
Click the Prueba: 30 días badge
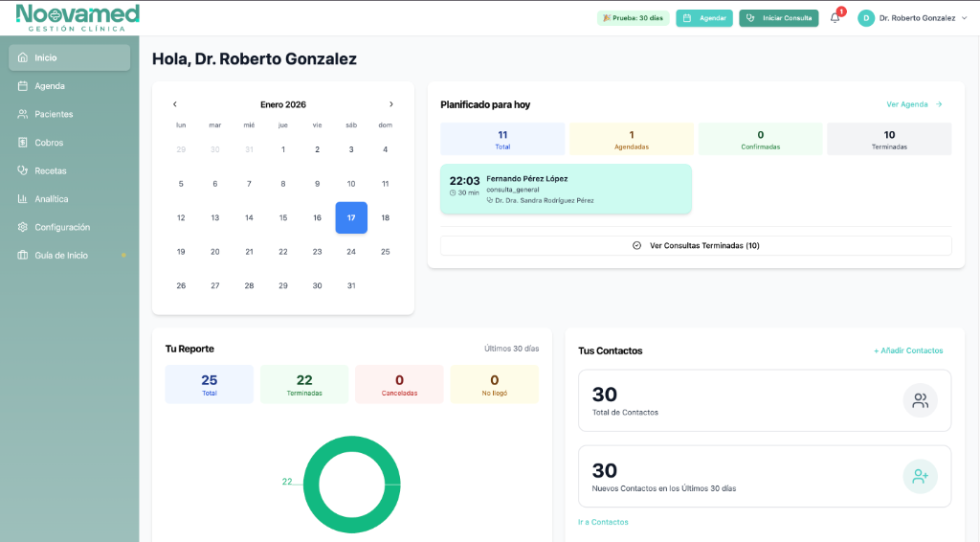point(634,18)
